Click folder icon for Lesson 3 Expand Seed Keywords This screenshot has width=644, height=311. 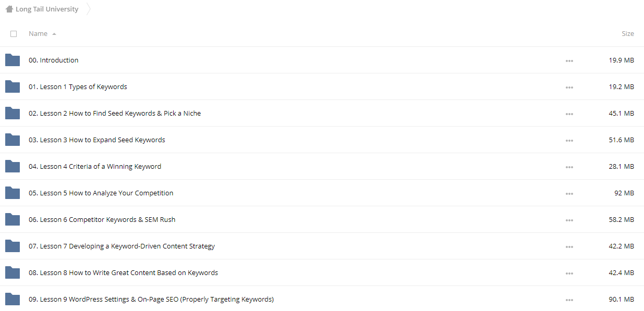13,140
